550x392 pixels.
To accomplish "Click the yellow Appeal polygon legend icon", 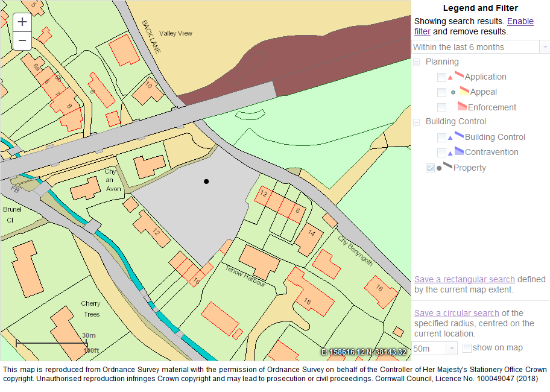I will pos(464,91).
